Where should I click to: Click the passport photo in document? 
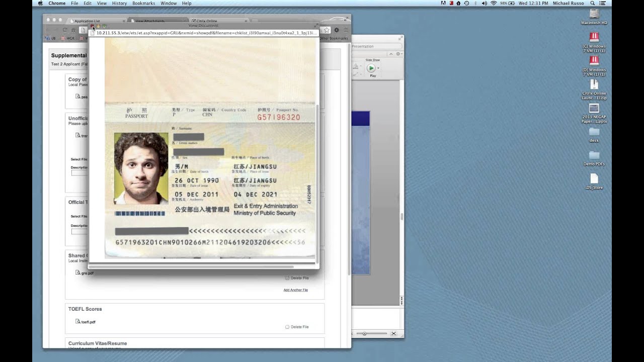tap(141, 168)
